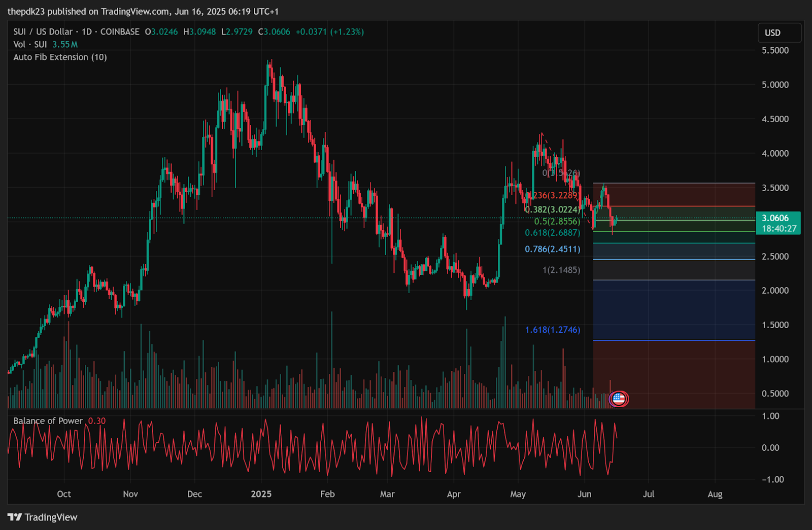This screenshot has width=812, height=530.
Task: Select the Auto Fib Extension (10) legend
Action: 60,57
